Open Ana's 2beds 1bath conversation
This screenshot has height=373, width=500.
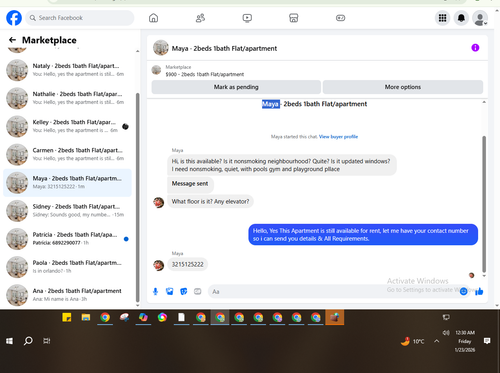coord(68,295)
